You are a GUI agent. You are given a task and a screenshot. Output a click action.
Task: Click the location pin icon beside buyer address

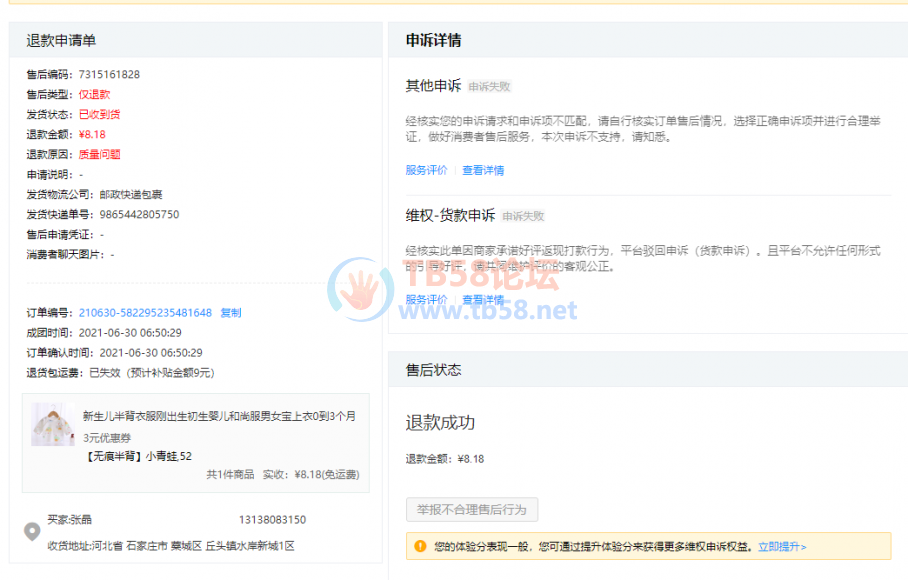pos(32,531)
